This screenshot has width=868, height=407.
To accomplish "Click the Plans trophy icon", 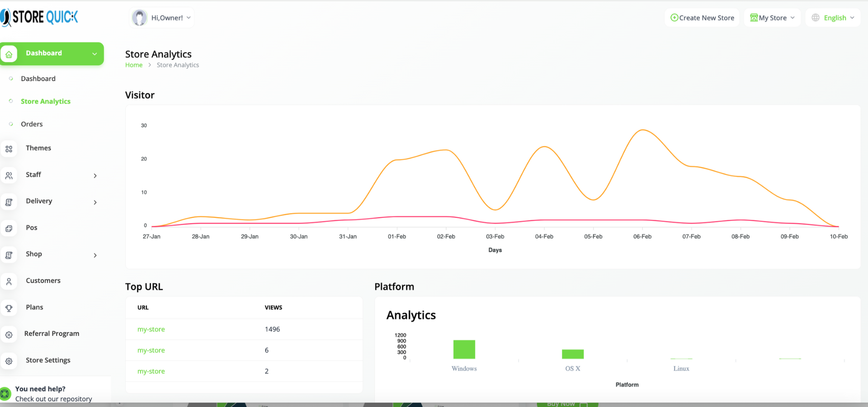I will point(9,308).
